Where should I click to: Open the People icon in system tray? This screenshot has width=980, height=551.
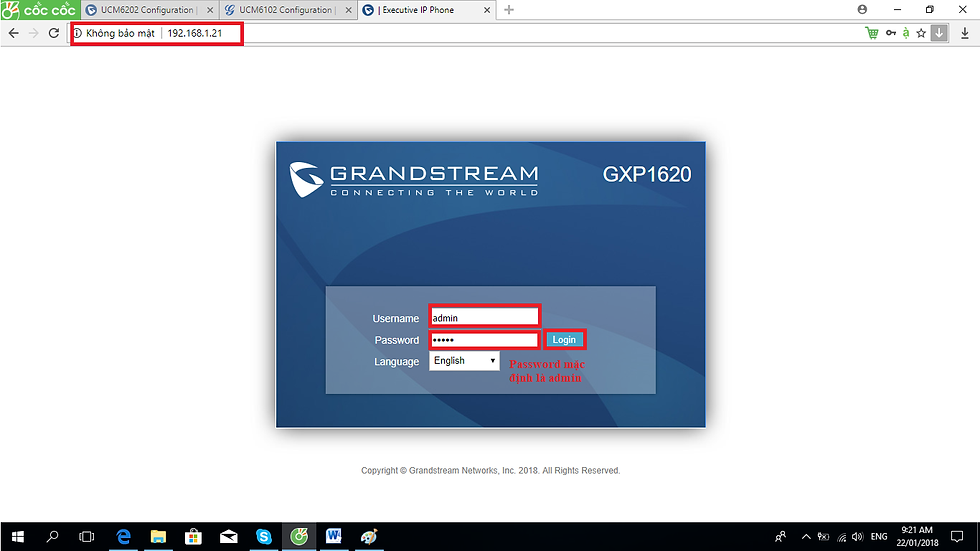780,537
